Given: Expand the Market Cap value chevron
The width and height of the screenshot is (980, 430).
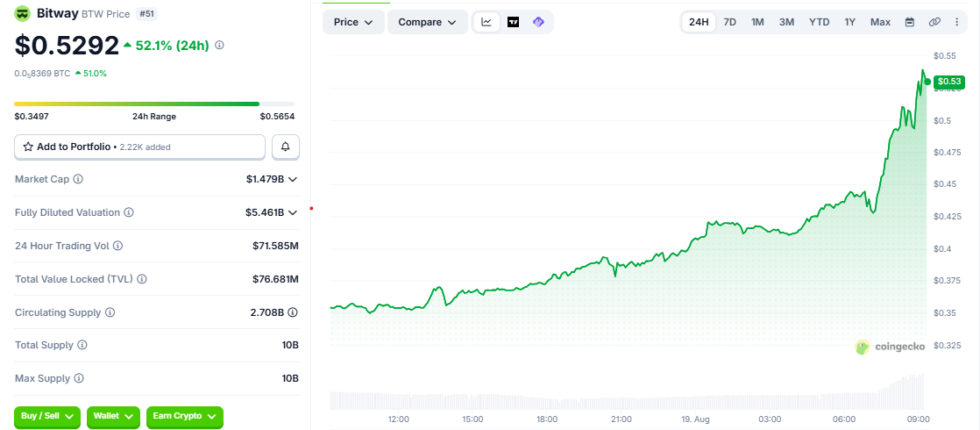Looking at the screenshot, I should (x=293, y=179).
